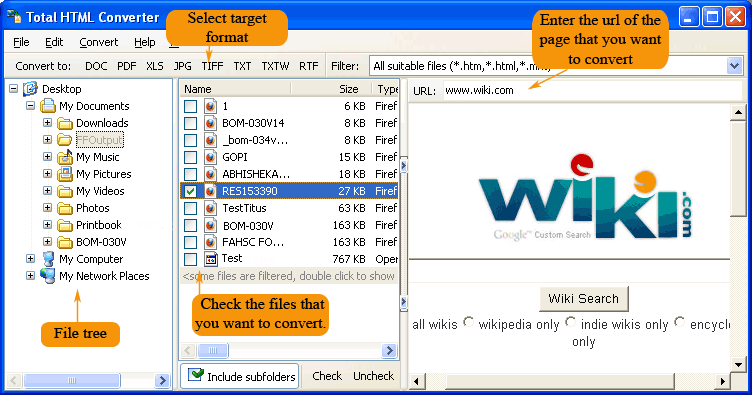Image resolution: width=752 pixels, height=395 pixels.
Task: Click the Total HTML Converter title icon
Action: pyautogui.click(x=14, y=17)
